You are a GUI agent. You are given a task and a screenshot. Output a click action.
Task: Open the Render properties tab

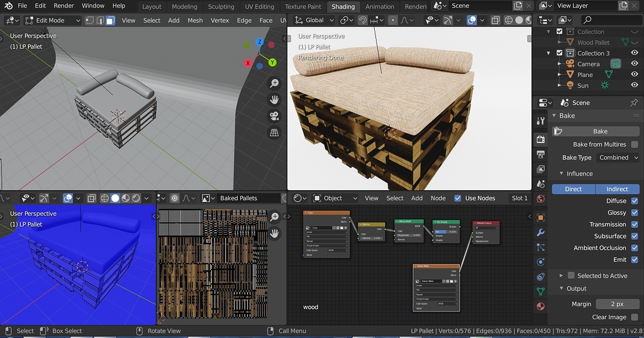(540, 139)
